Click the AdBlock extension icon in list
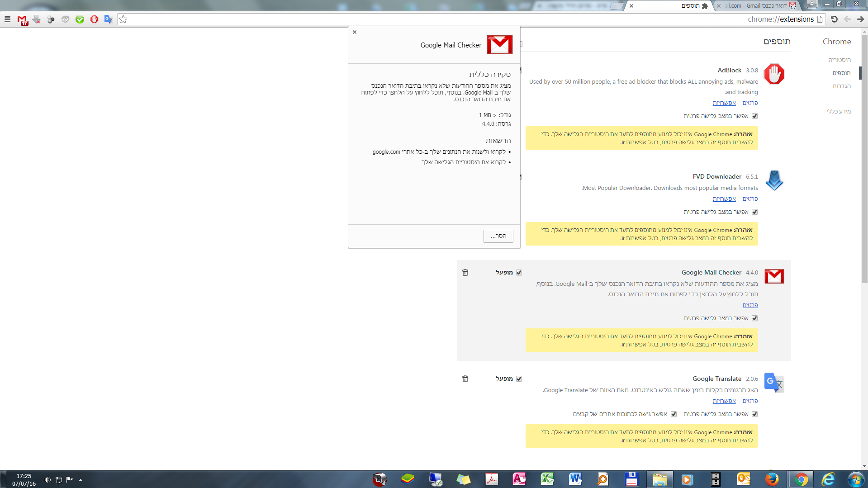The height and width of the screenshot is (488, 868). tap(774, 75)
